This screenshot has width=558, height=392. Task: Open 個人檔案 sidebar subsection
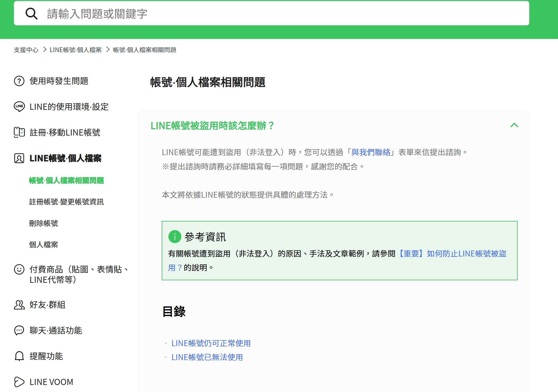tap(43, 244)
